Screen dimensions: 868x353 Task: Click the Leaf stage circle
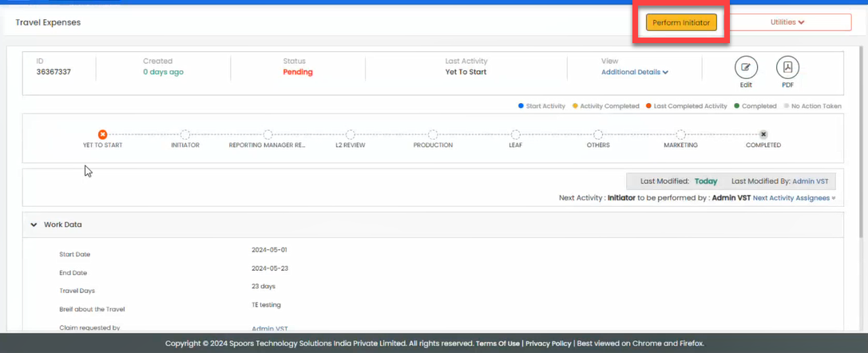(516, 135)
